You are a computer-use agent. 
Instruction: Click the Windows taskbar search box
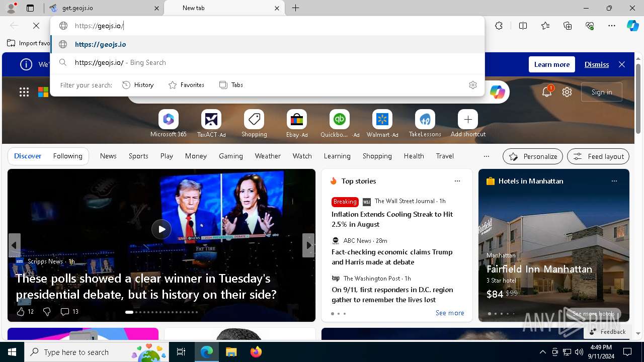pos(98,352)
